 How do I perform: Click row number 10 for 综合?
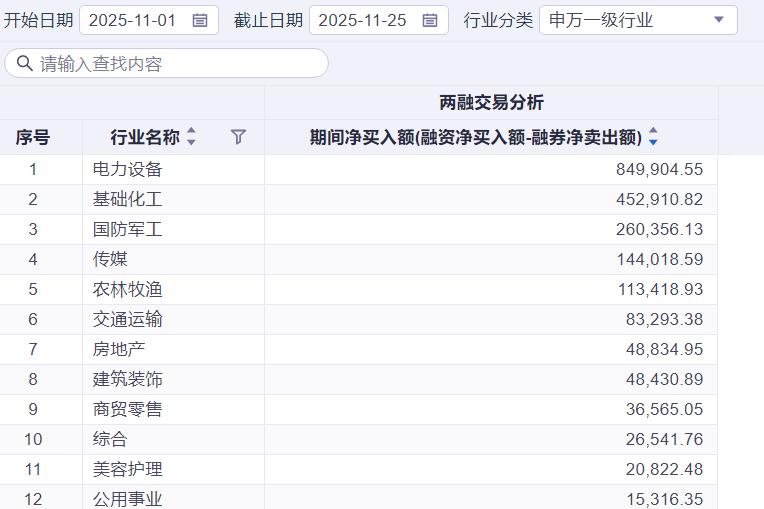[33, 439]
